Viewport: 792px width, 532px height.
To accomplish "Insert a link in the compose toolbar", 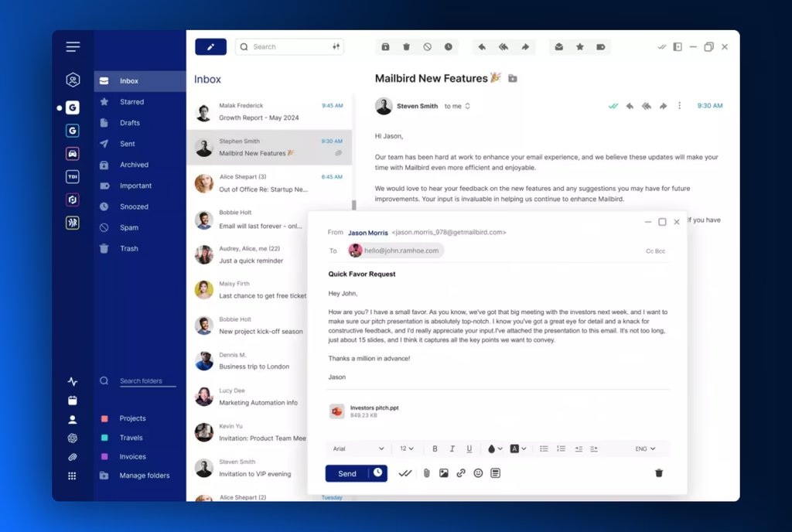I will click(x=461, y=473).
